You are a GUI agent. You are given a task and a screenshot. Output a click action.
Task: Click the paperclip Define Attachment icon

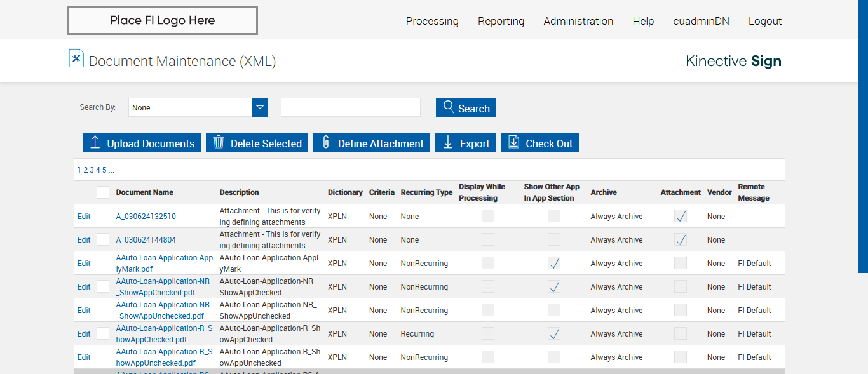[x=326, y=142]
